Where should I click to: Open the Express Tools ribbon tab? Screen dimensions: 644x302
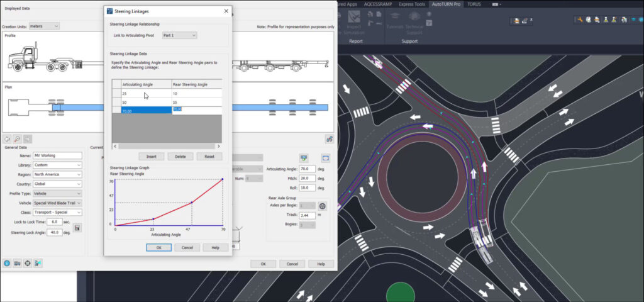(411, 4)
